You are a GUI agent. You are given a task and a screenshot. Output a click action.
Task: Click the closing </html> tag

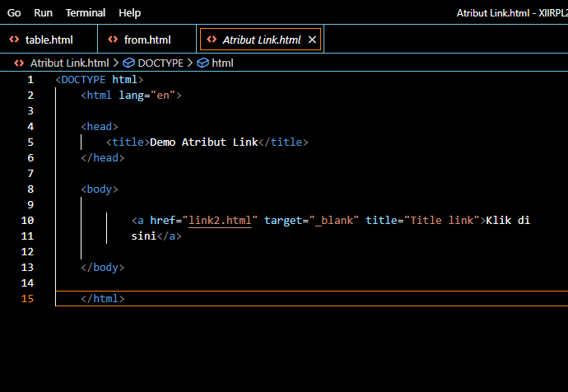[x=103, y=298]
